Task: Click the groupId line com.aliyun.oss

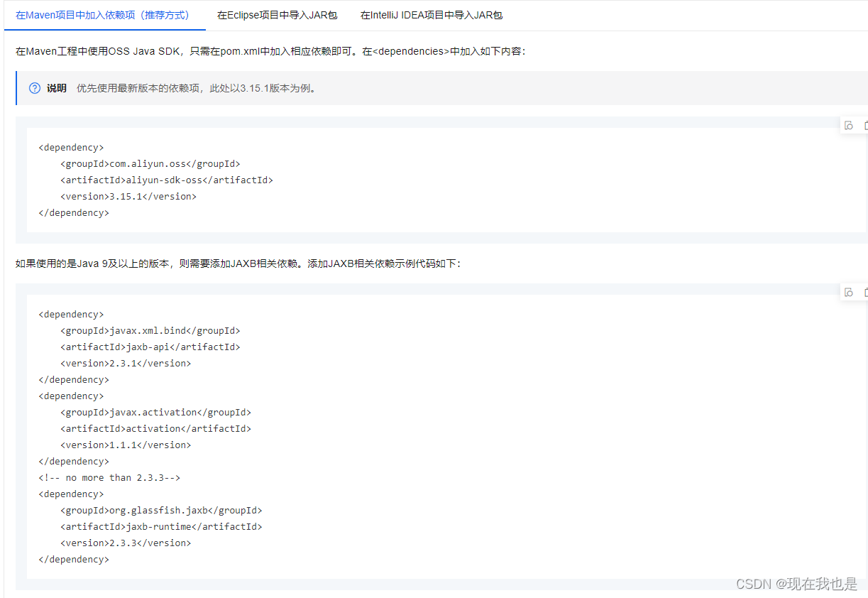Action: pyautogui.click(x=150, y=163)
